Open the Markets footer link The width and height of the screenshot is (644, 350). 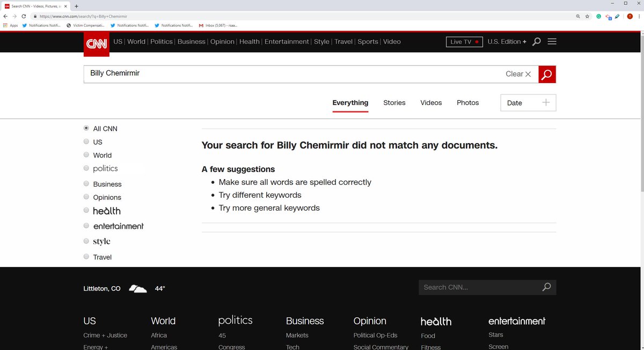(297, 336)
